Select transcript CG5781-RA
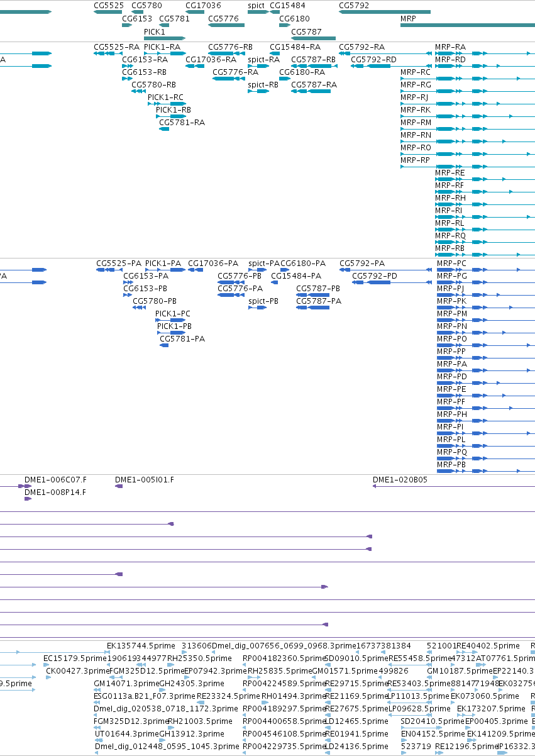 182,123
